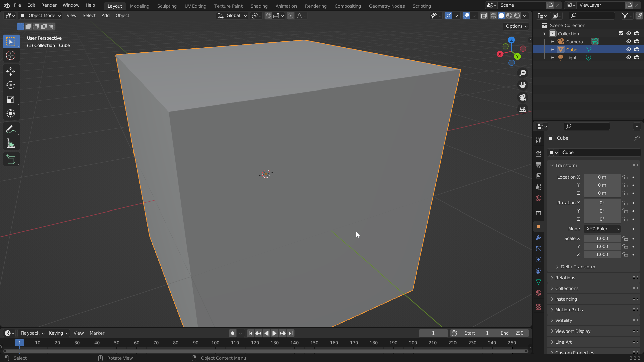Switch to the Sculpting workspace tab
The width and height of the screenshot is (644, 362).
click(167, 6)
